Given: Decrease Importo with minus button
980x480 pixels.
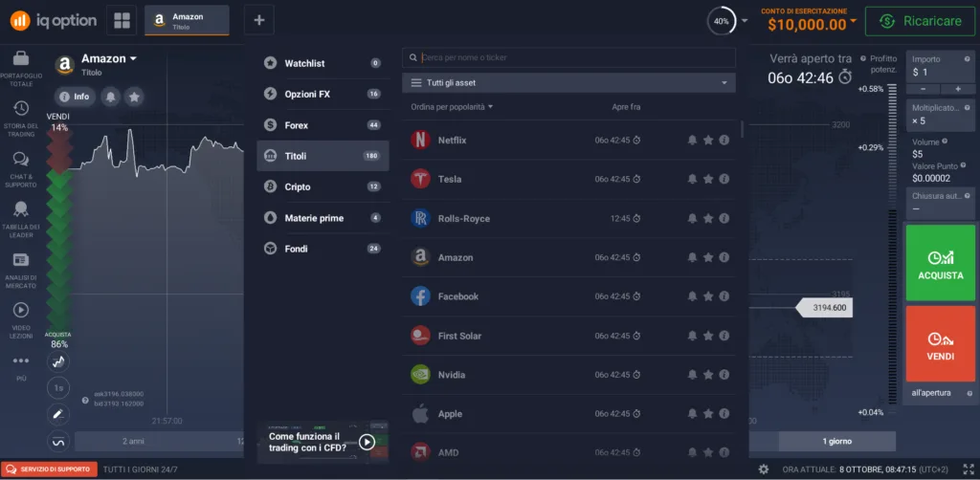Looking at the screenshot, I should click(x=924, y=89).
